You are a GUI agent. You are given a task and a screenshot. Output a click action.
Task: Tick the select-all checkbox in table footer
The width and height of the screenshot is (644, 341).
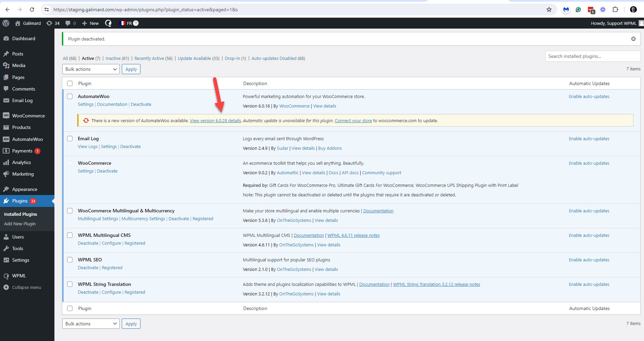point(70,308)
